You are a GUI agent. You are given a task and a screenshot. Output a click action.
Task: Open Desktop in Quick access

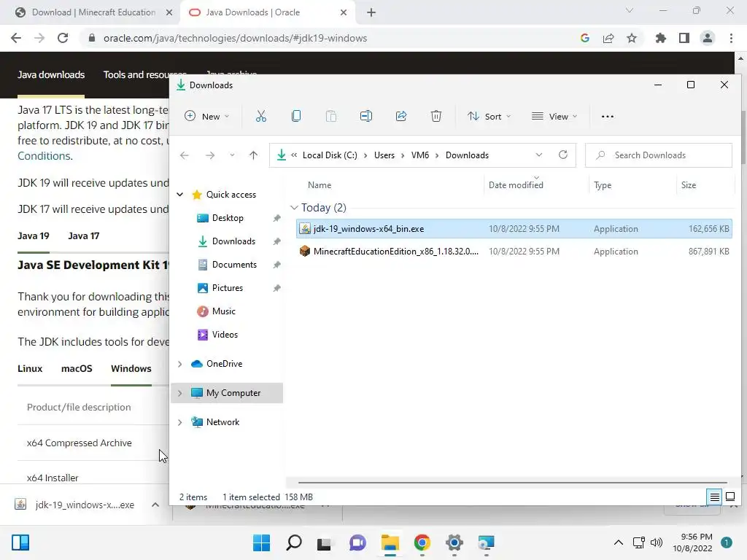click(x=228, y=218)
